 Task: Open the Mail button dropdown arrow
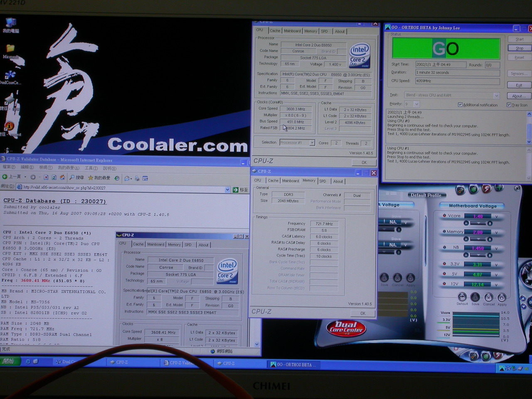(x=132, y=178)
